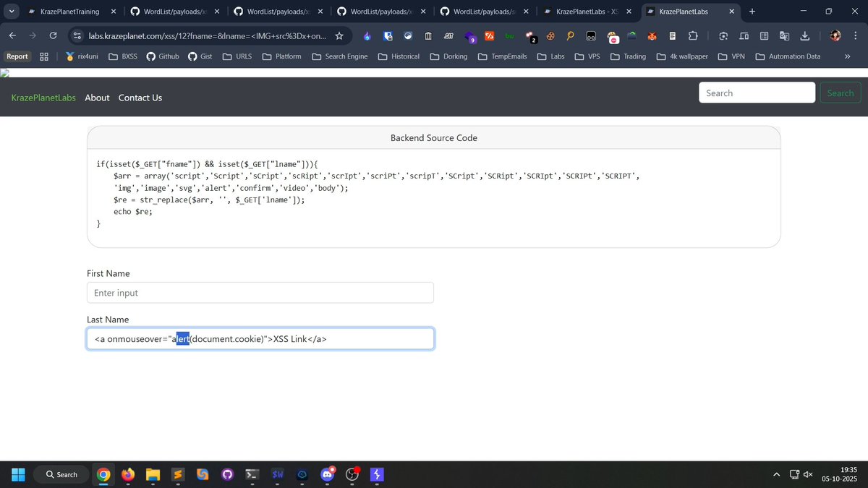Open GitHub Desktop from the taskbar
This screenshot has height=488, width=868.
click(x=227, y=474)
